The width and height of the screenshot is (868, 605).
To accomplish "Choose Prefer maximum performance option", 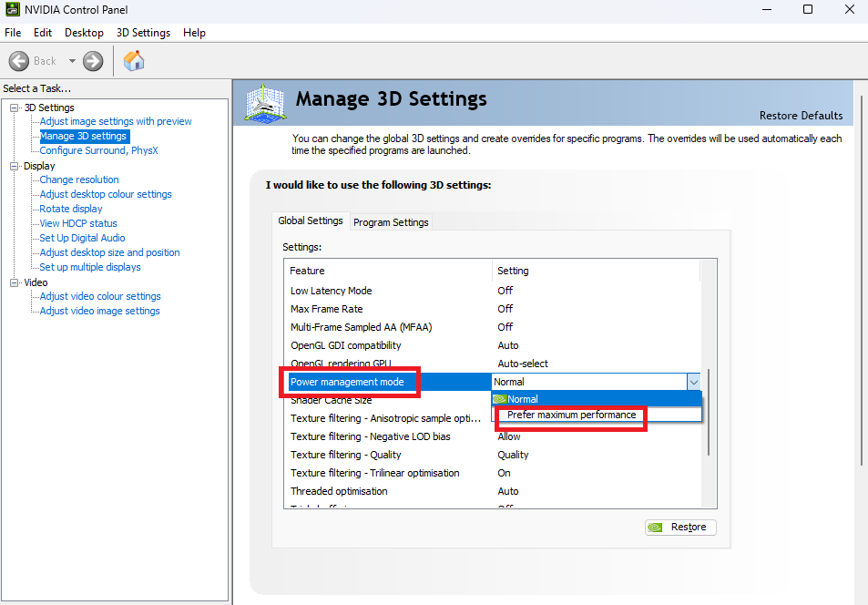I will click(x=597, y=415).
